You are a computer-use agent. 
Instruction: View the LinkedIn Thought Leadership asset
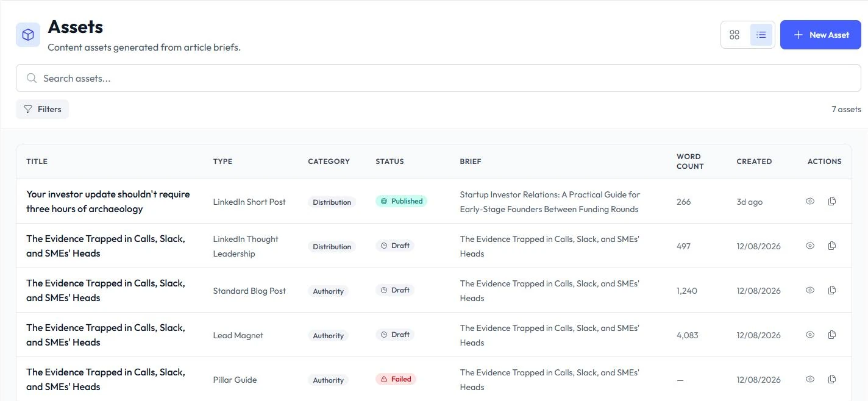point(810,246)
